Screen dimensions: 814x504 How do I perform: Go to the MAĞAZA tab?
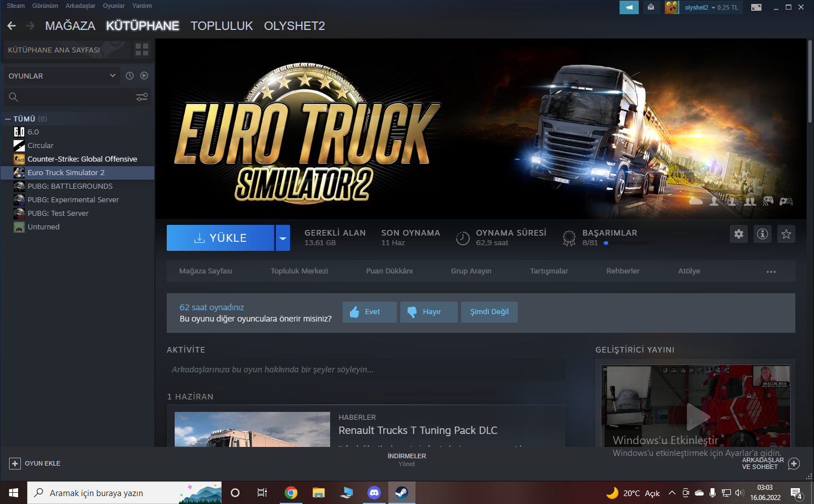[x=70, y=26]
